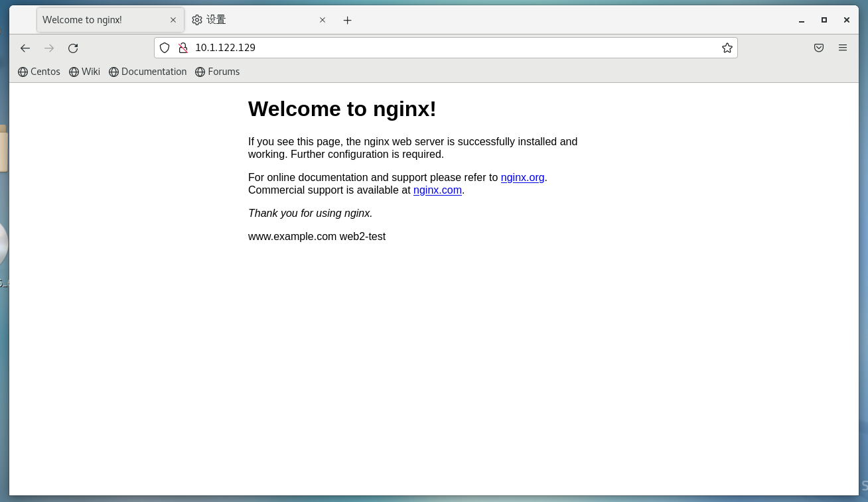Viewport: 868px width, 502px height.
Task: Follow the nginx.org link
Action: (x=522, y=178)
